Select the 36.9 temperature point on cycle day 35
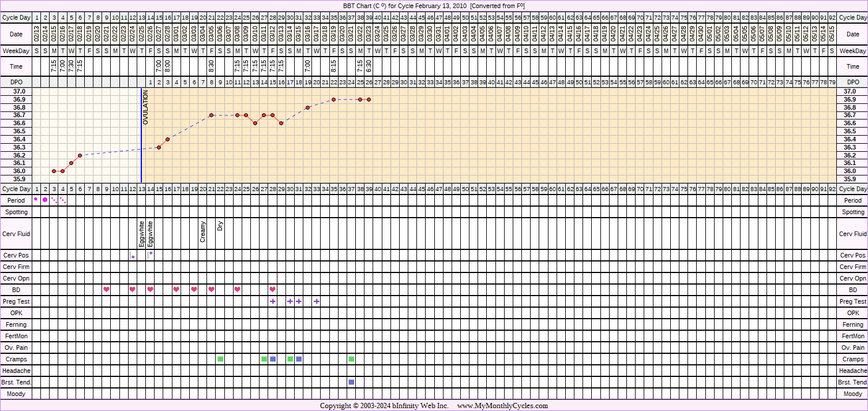The width and height of the screenshot is (868, 411). pos(334,99)
